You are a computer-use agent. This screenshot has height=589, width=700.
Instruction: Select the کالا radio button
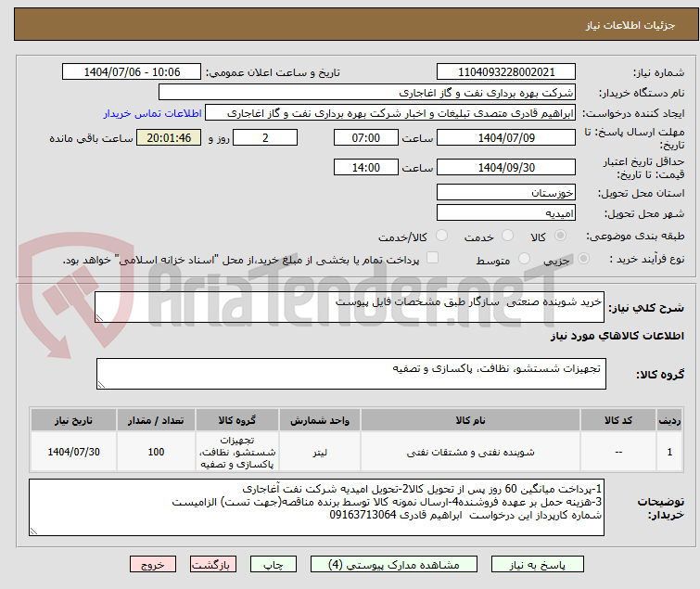[x=560, y=236]
